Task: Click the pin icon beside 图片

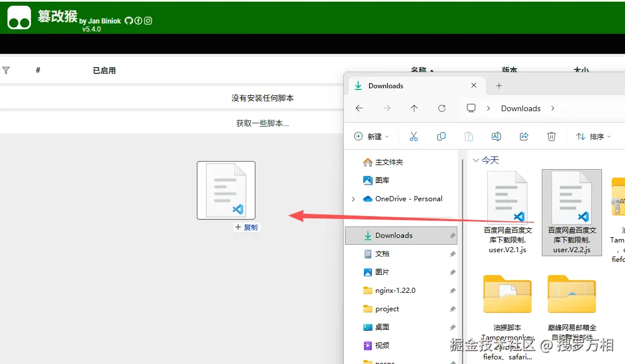Action: (x=452, y=272)
